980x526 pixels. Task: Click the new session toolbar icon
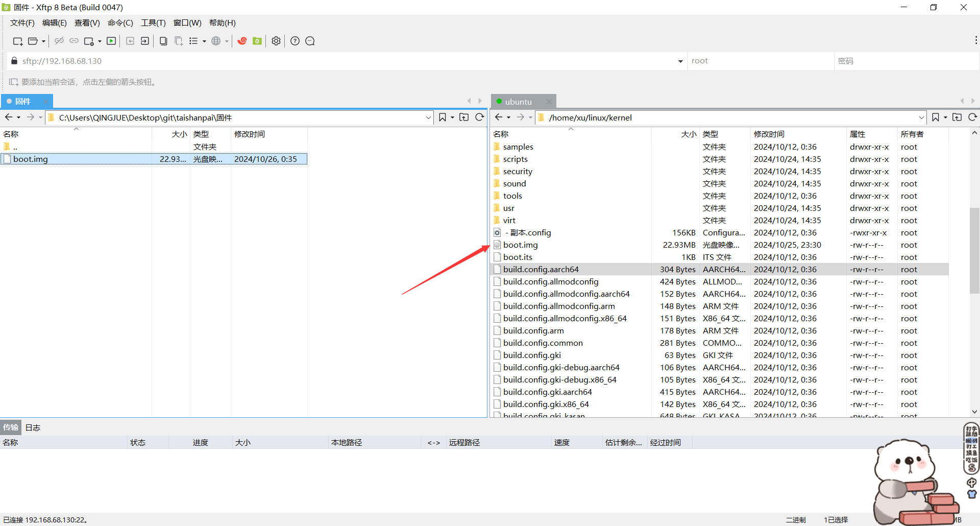[17, 41]
